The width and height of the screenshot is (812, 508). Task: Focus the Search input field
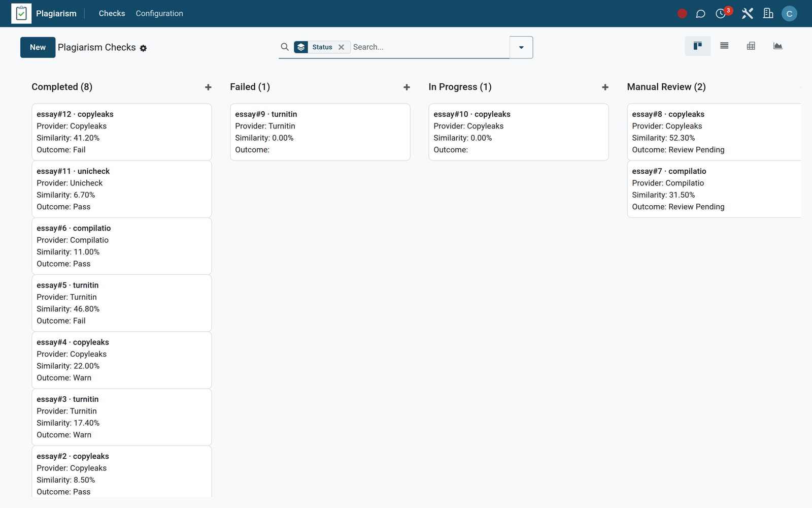(429, 47)
